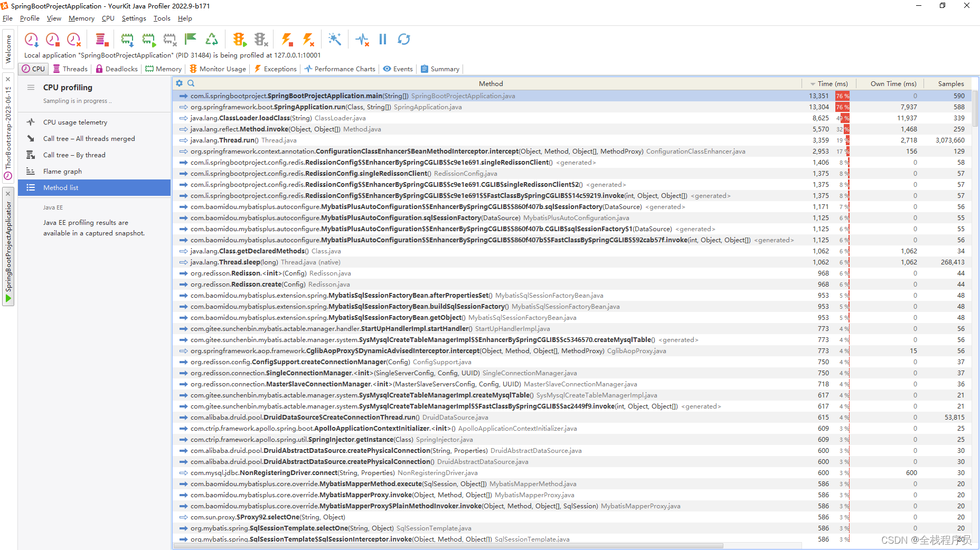Close the SpringBootProjectApplication vertical tab
The height and width of the screenshot is (550, 980).
click(x=8, y=194)
